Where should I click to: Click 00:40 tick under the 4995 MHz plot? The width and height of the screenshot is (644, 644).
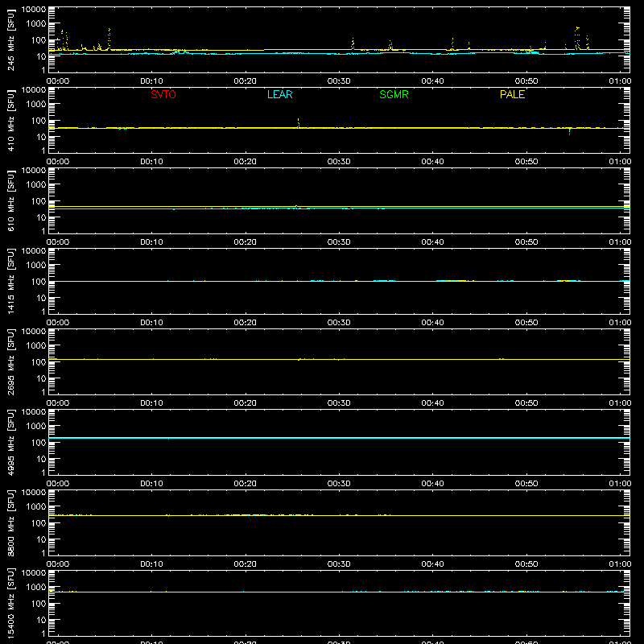pyautogui.click(x=432, y=484)
